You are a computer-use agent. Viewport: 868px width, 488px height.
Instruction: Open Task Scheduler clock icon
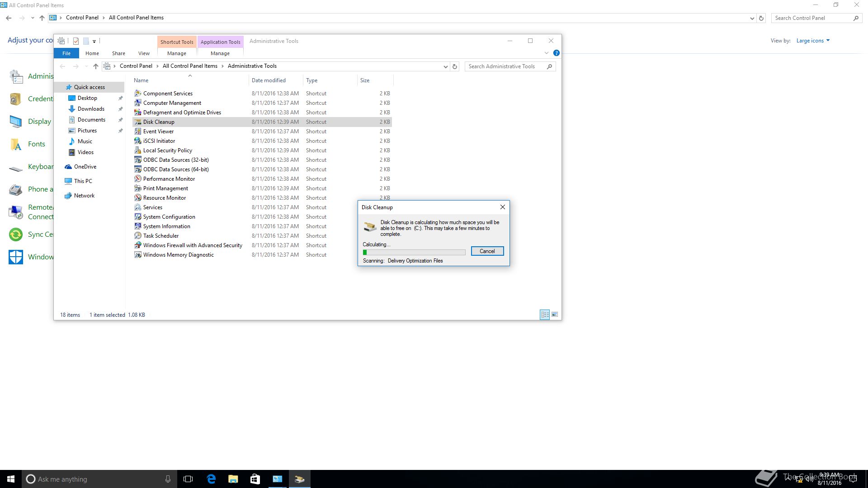click(138, 235)
